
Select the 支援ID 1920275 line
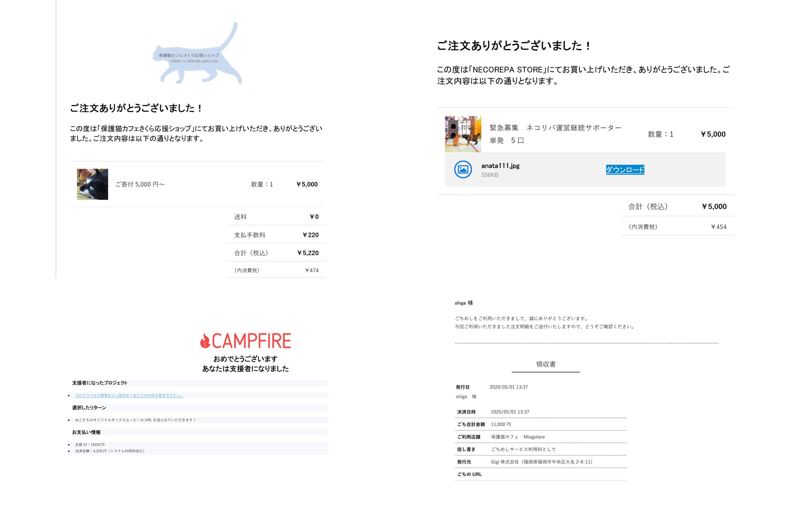pos(90,444)
